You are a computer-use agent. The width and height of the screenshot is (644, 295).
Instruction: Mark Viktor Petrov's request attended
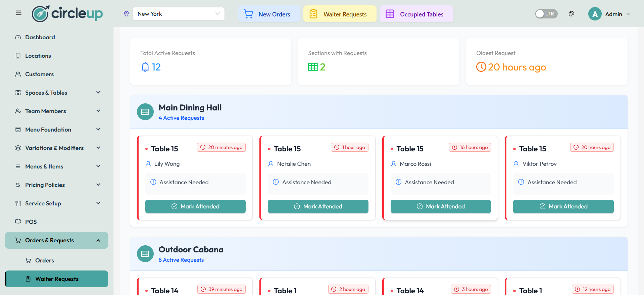[563, 206]
